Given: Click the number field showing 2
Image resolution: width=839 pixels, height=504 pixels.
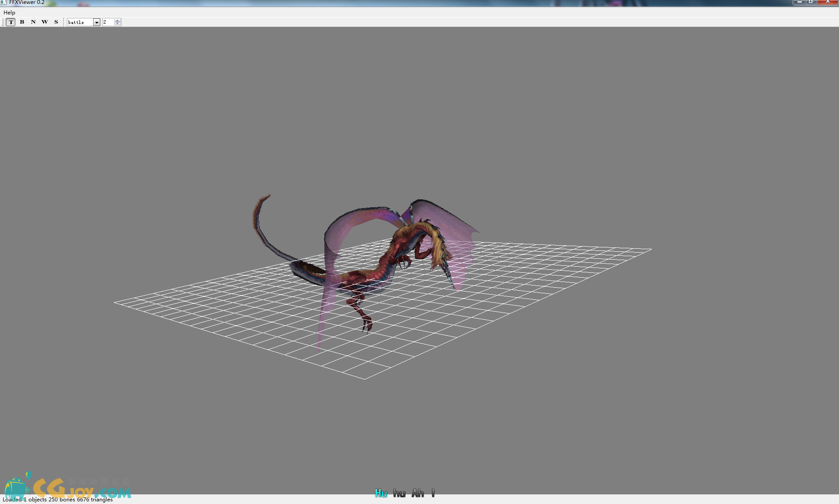Looking at the screenshot, I should coord(108,22).
